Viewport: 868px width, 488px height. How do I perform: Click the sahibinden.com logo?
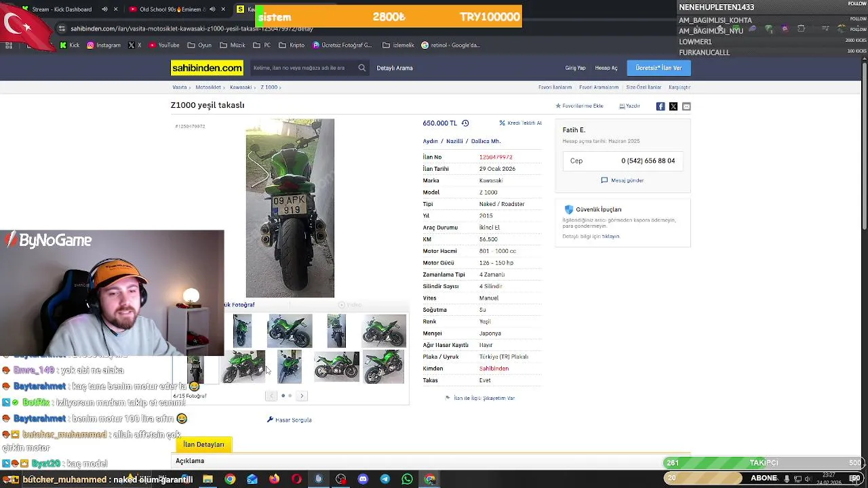(207, 68)
